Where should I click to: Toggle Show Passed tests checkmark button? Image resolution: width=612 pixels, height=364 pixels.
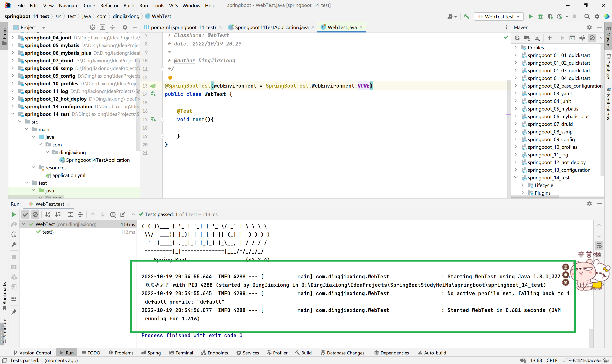(25, 214)
